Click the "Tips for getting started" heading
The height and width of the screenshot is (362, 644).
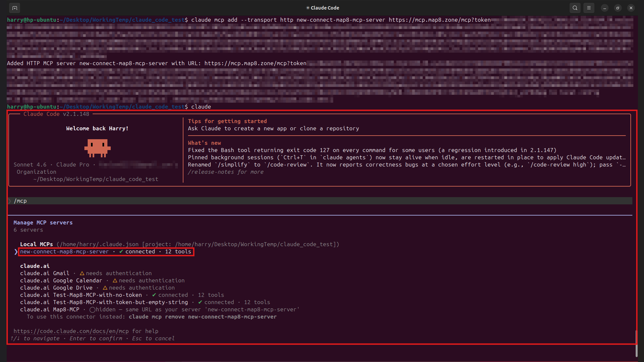pyautogui.click(x=228, y=121)
